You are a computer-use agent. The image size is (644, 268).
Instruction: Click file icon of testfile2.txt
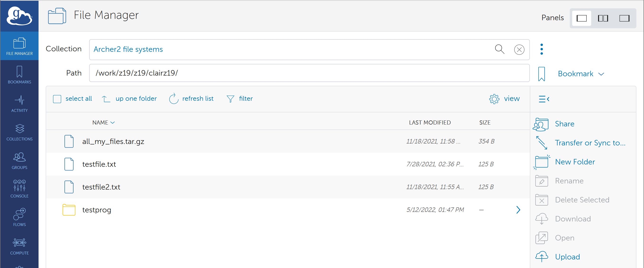[69, 187]
